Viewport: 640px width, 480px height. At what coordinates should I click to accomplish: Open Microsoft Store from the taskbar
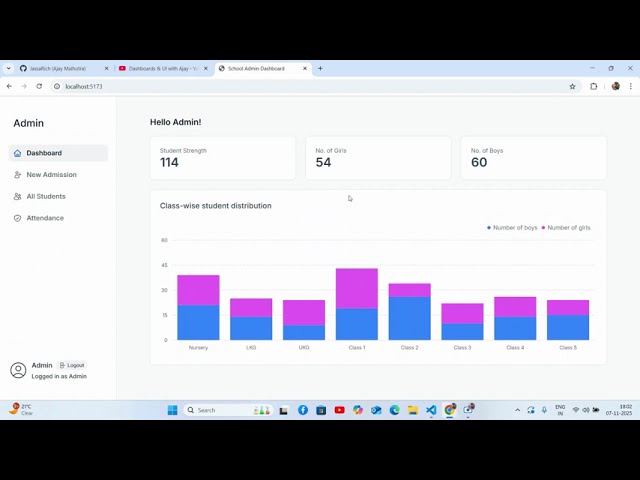321,410
